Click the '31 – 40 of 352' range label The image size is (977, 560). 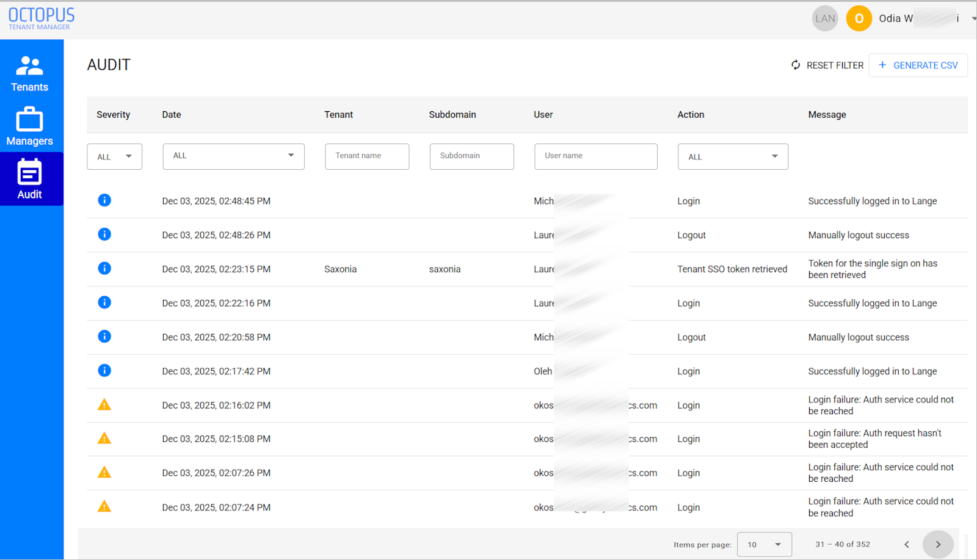[x=843, y=544]
